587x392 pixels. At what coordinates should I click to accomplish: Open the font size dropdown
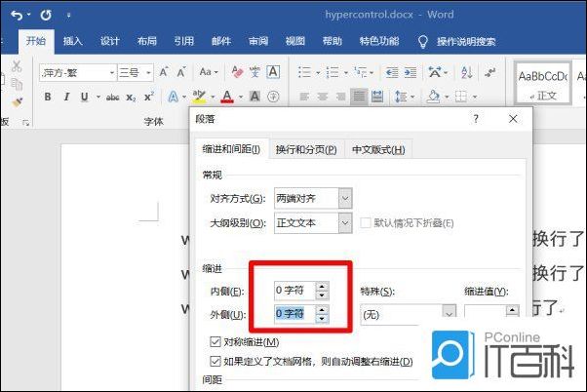point(148,72)
